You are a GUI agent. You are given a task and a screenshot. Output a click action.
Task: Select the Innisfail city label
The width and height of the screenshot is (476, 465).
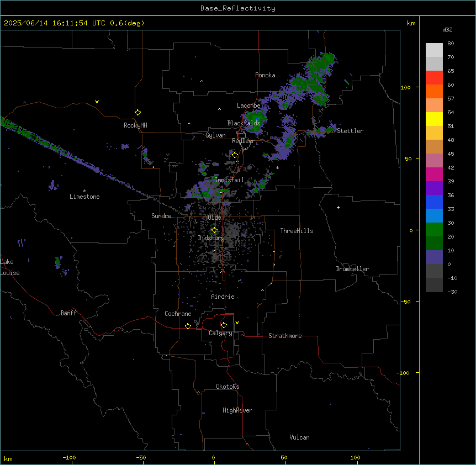pos(229,180)
